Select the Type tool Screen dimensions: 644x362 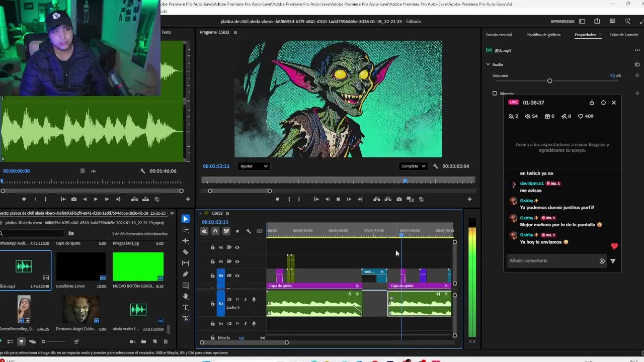[x=186, y=307]
